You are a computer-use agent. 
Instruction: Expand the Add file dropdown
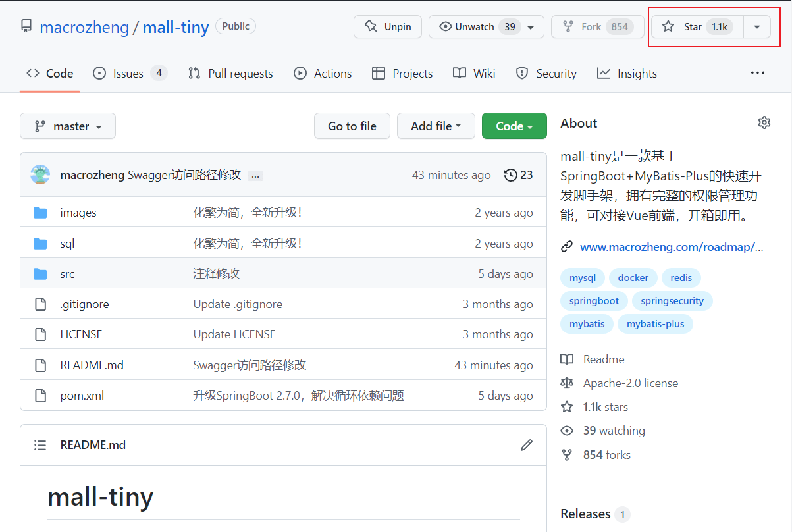click(x=436, y=126)
